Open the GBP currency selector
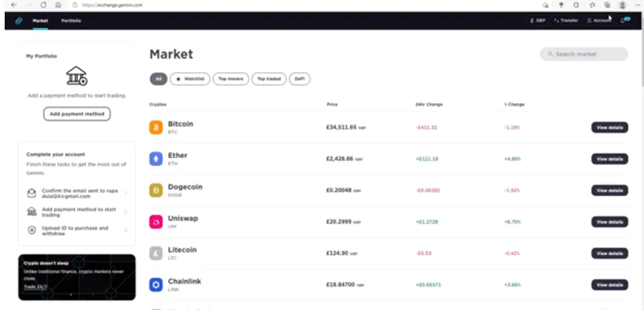Image resolution: width=644 pixels, height=310 pixels. (538, 21)
